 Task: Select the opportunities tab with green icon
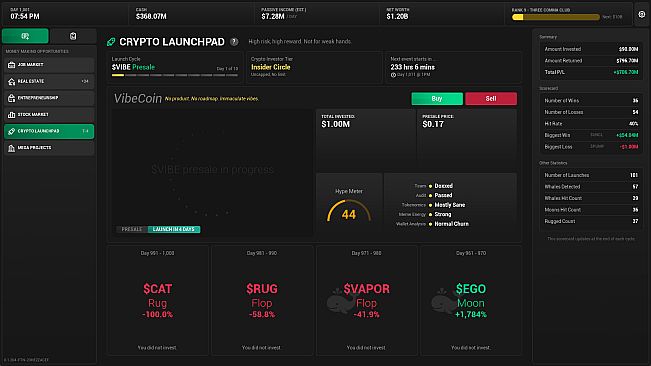25,36
